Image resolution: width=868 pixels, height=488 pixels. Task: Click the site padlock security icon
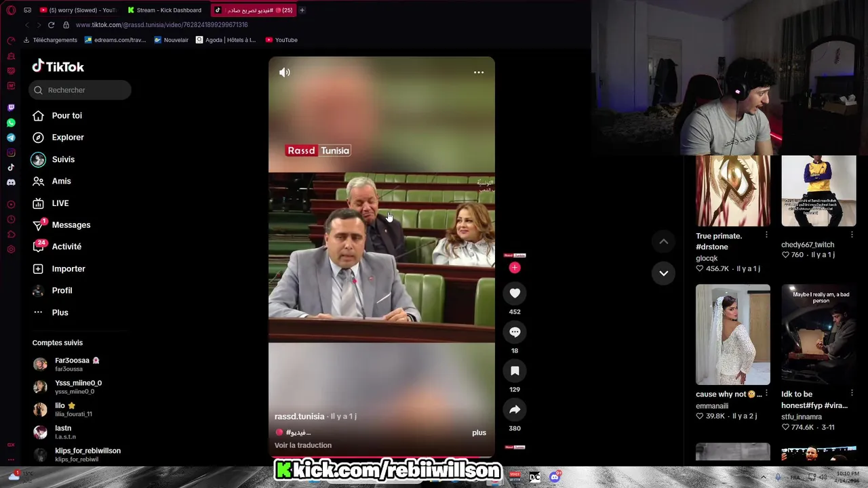(66, 25)
